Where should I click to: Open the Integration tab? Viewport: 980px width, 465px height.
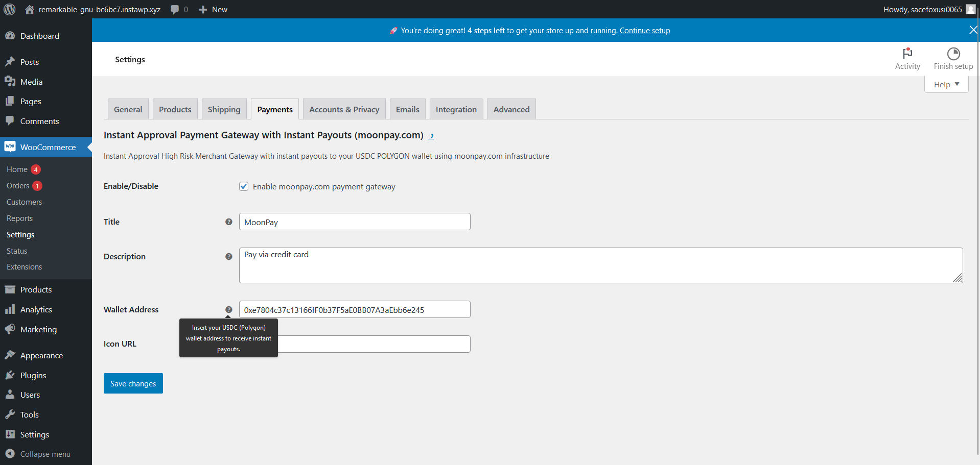pos(456,109)
